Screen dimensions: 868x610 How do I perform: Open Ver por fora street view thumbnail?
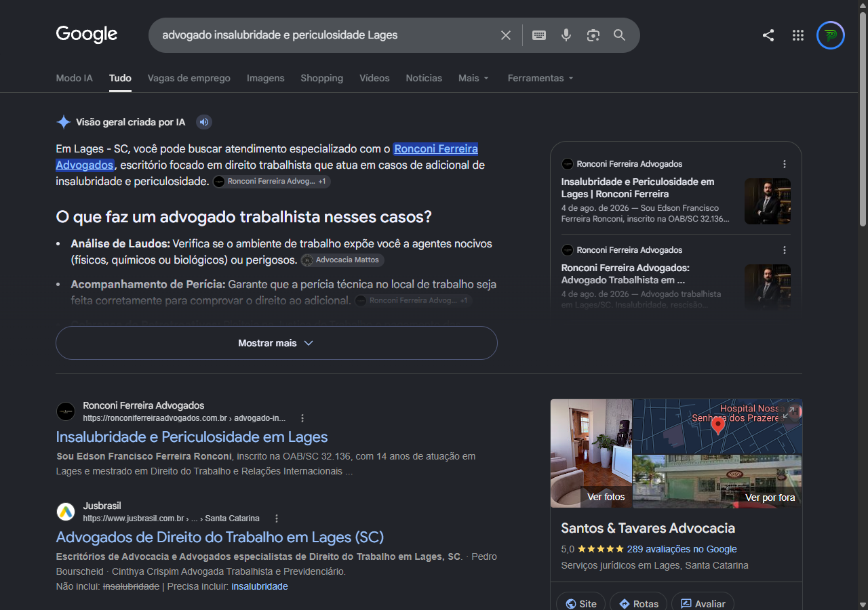[717, 481]
